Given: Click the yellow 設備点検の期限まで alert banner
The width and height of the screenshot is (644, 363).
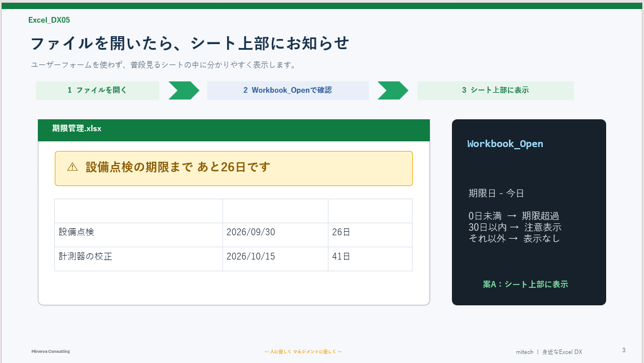Looking at the screenshot, I should pos(234,168).
